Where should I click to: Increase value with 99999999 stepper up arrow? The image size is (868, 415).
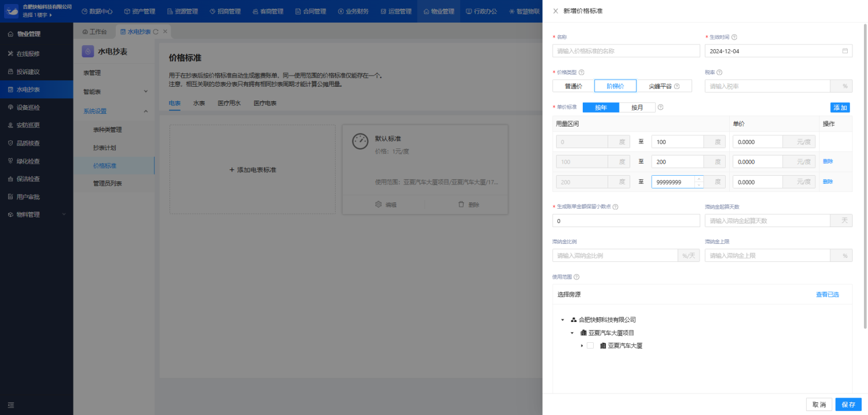click(x=699, y=179)
